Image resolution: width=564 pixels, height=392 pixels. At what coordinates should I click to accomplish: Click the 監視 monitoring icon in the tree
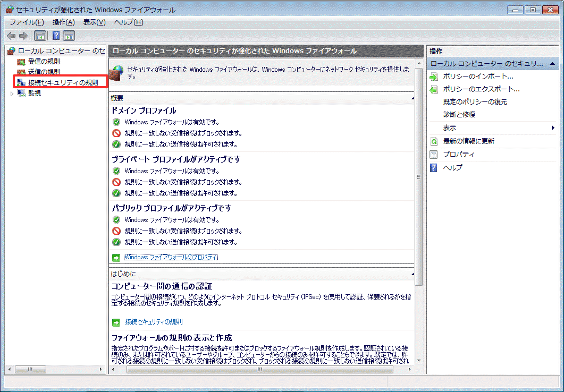pos(21,93)
